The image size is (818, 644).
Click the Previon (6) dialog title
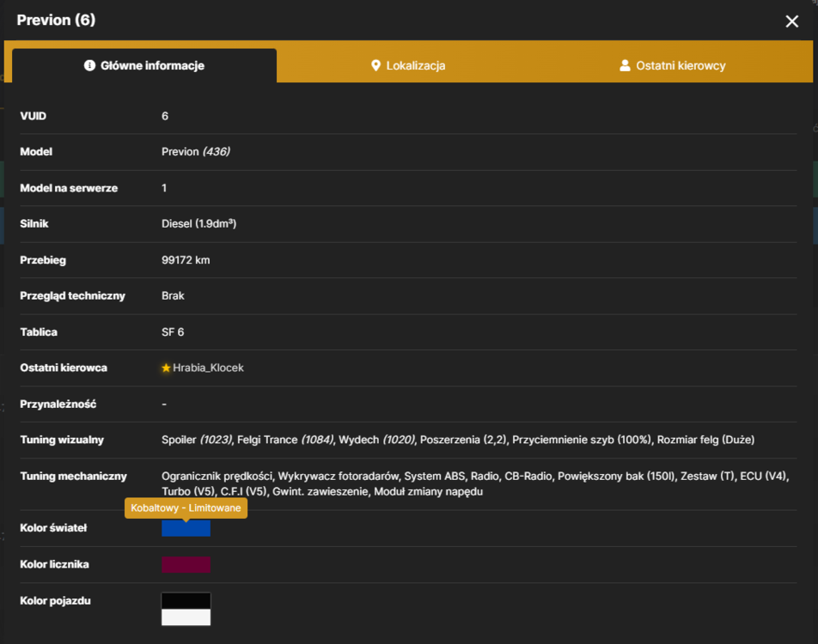coord(57,20)
